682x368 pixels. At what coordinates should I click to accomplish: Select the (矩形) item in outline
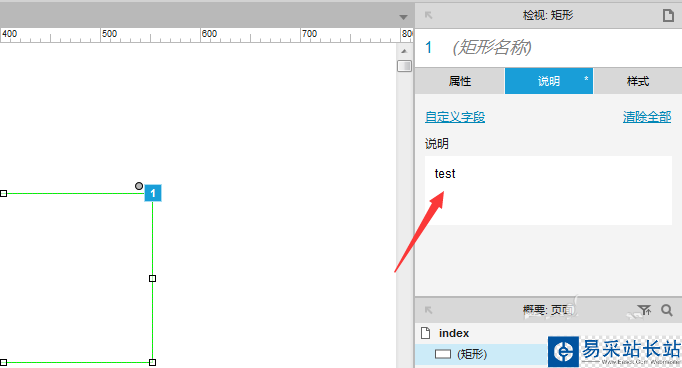click(472, 354)
